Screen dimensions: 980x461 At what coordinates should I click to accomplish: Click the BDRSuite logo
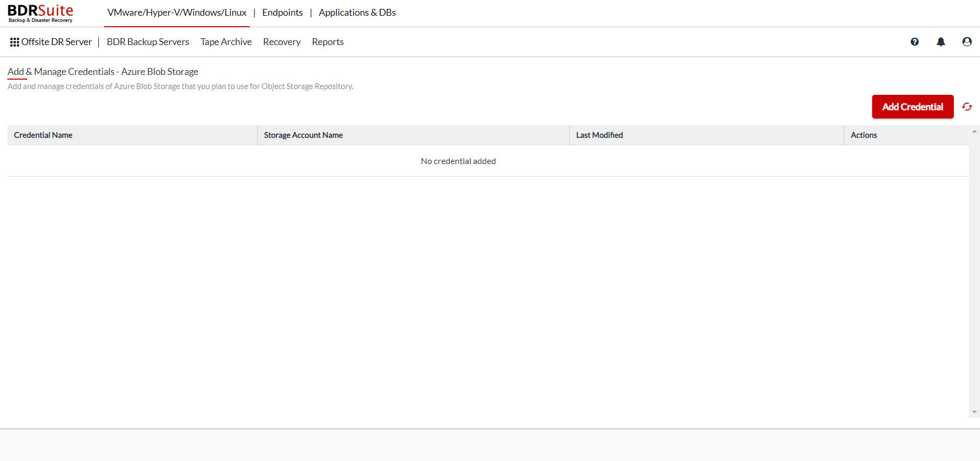coord(40,13)
